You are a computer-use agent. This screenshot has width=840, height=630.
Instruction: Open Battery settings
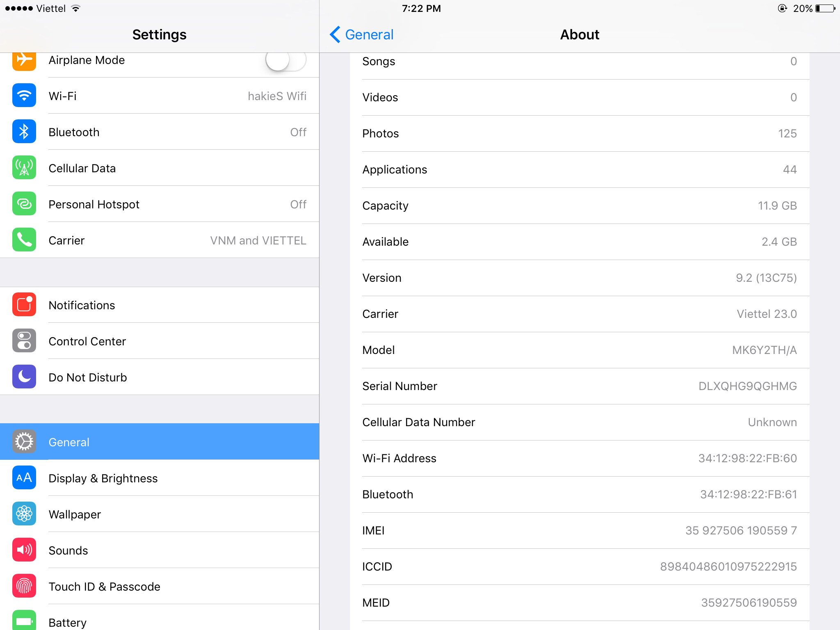pyautogui.click(x=160, y=617)
